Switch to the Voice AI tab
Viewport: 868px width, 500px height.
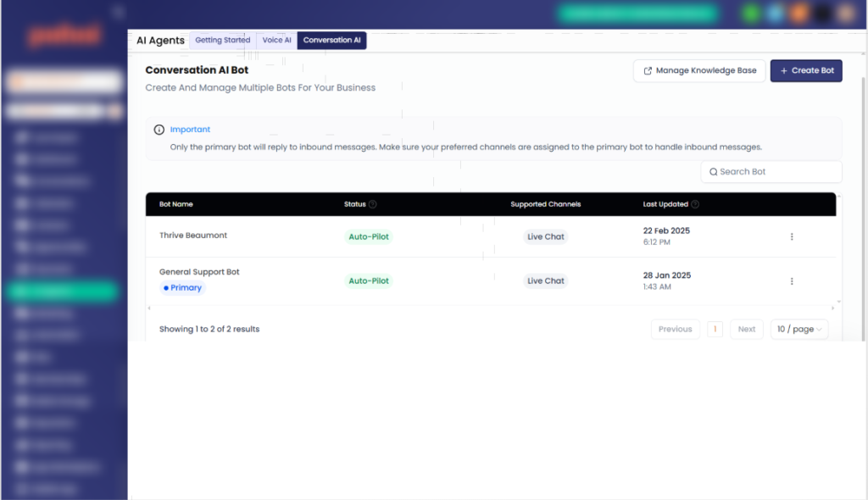click(276, 40)
